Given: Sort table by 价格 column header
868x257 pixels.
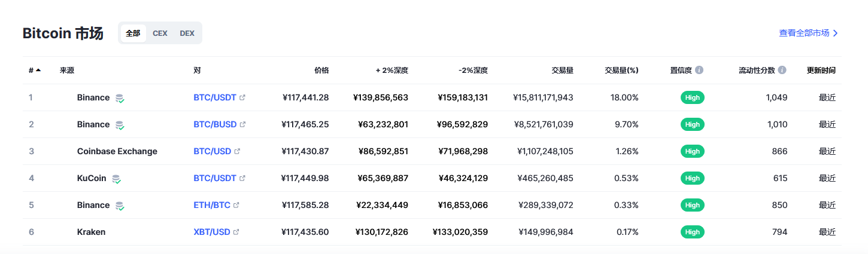Looking at the screenshot, I should (x=321, y=71).
